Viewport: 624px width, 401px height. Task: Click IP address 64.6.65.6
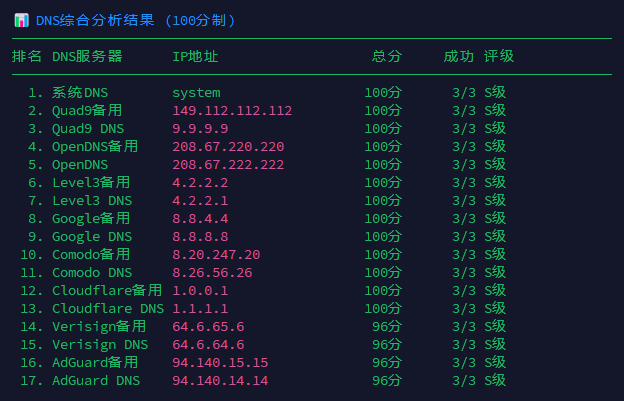[208, 327]
